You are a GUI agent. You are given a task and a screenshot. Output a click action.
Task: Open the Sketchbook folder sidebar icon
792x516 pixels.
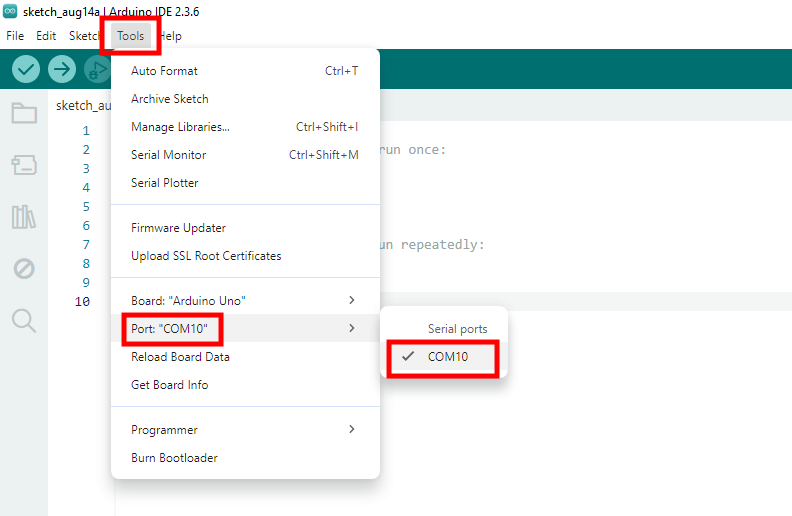(24, 113)
